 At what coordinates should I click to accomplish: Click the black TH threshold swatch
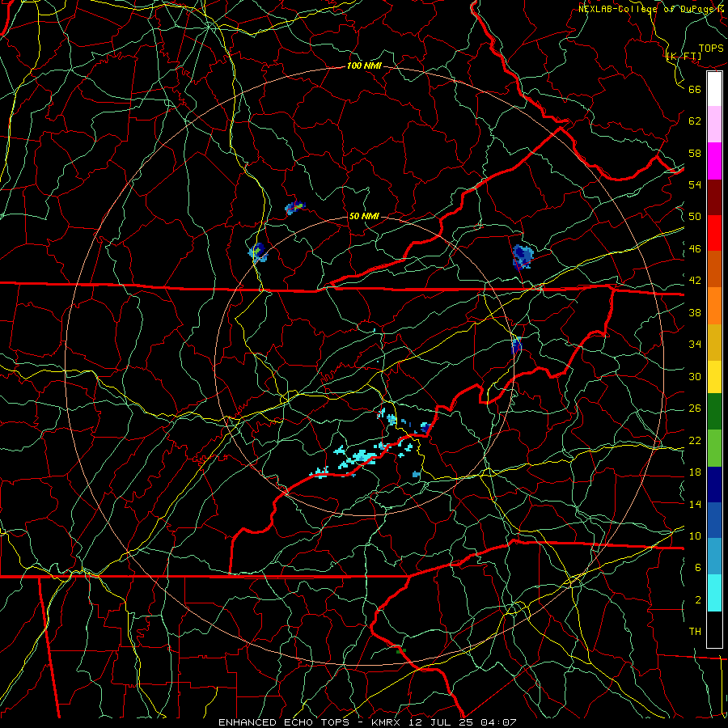click(714, 629)
